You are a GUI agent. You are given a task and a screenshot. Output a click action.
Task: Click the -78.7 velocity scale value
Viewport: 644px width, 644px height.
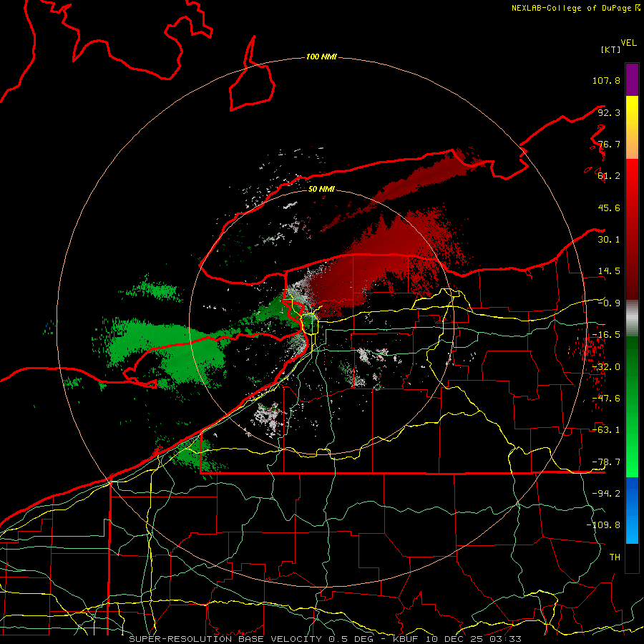(606, 462)
